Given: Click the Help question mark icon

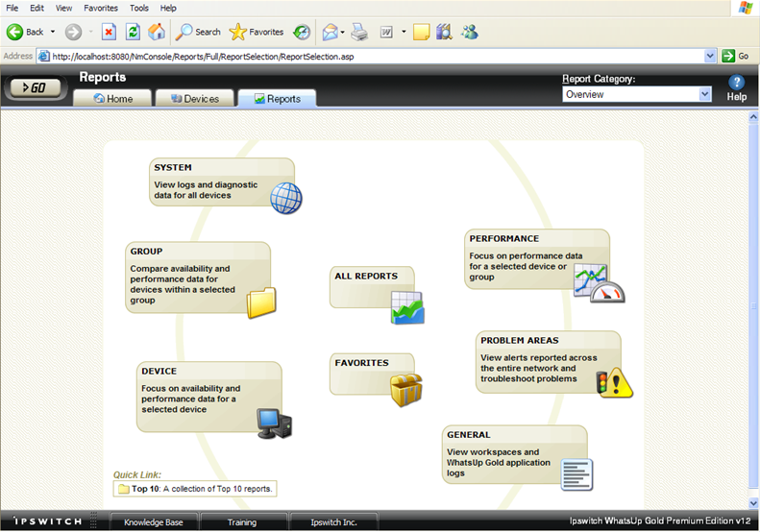Looking at the screenshot, I should tap(736, 84).
